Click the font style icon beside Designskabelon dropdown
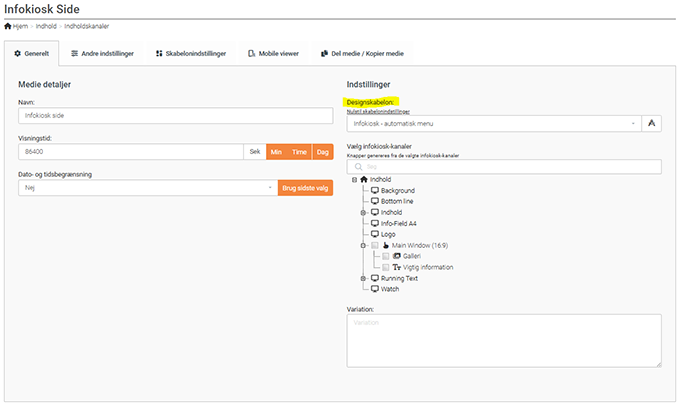This screenshot has width=680, height=406. coord(651,123)
